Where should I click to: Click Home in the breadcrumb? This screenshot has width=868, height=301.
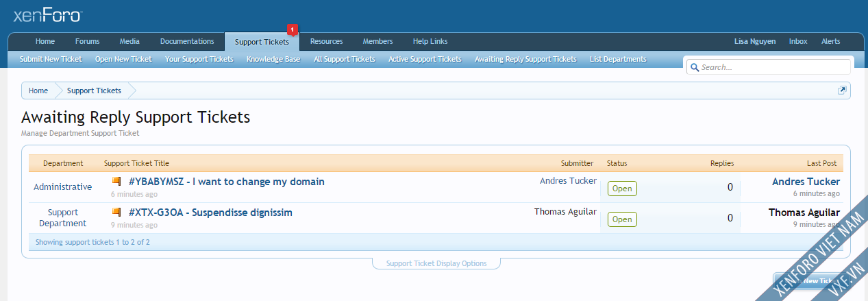(x=38, y=91)
